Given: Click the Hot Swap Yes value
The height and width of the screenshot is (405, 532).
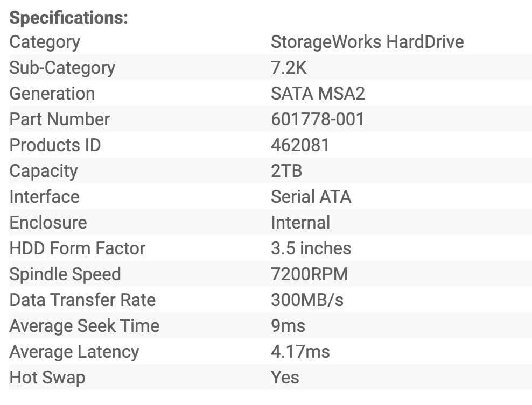Looking at the screenshot, I should pyautogui.click(x=285, y=378).
